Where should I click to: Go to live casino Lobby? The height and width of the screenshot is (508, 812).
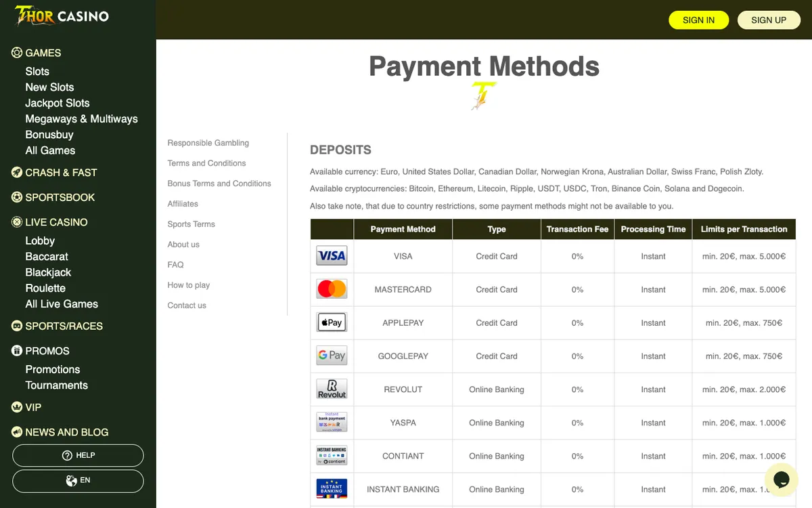(x=40, y=240)
